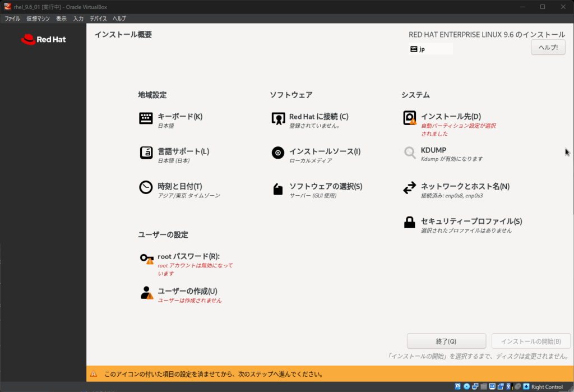Click the VirtualBox app icon in title bar
The height and width of the screenshot is (392, 574).
tap(7, 7)
